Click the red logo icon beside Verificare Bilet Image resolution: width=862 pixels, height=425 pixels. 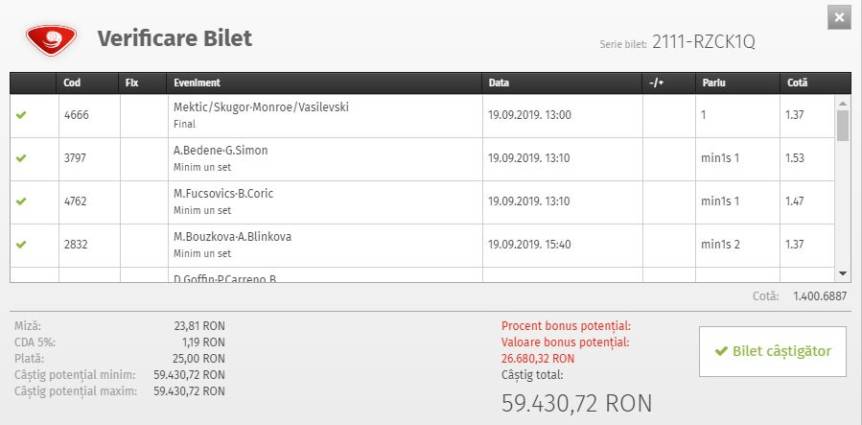click(48, 41)
